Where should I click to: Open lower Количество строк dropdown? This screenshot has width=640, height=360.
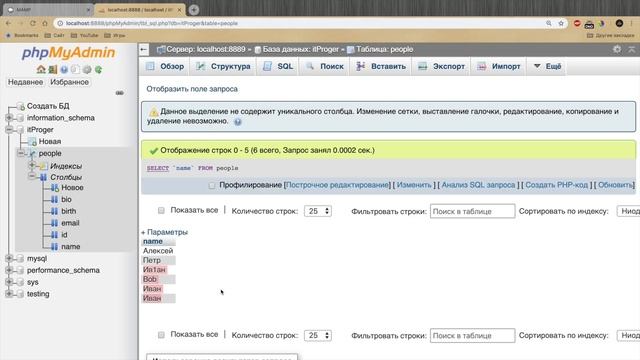[x=318, y=336]
